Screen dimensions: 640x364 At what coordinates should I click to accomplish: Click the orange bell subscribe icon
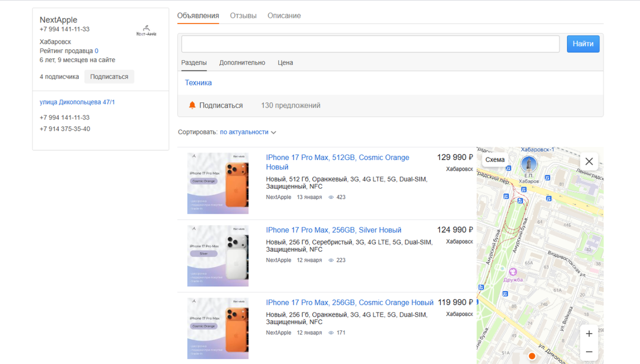[193, 106]
